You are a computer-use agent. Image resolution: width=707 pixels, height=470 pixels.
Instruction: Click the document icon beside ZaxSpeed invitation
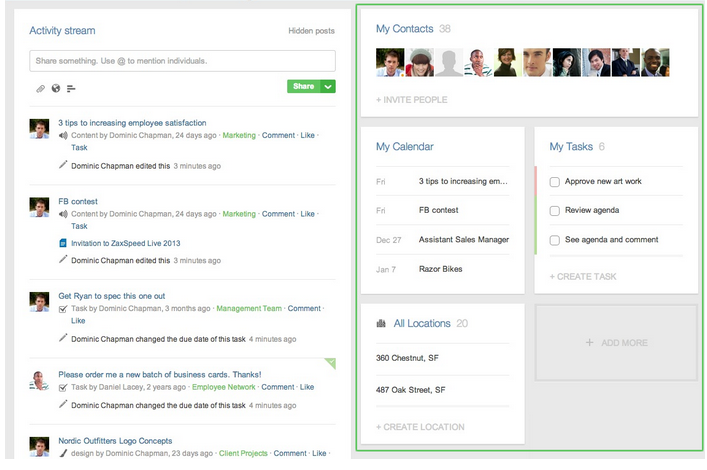point(63,243)
